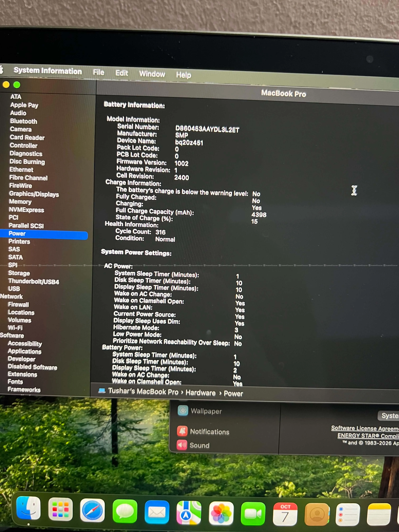Viewport: 399px width, 532px height.
Task: Select ATA in the sidebar
Action: click(16, 97)
